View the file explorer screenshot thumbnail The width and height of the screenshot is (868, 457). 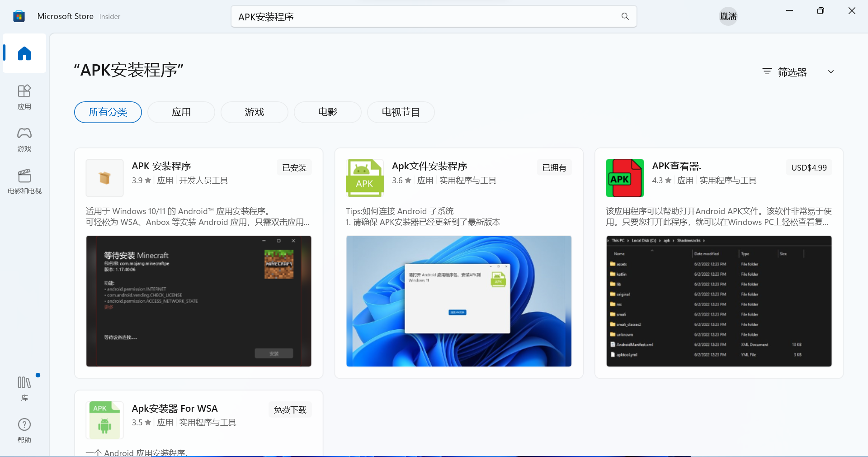tap(719, 301)
